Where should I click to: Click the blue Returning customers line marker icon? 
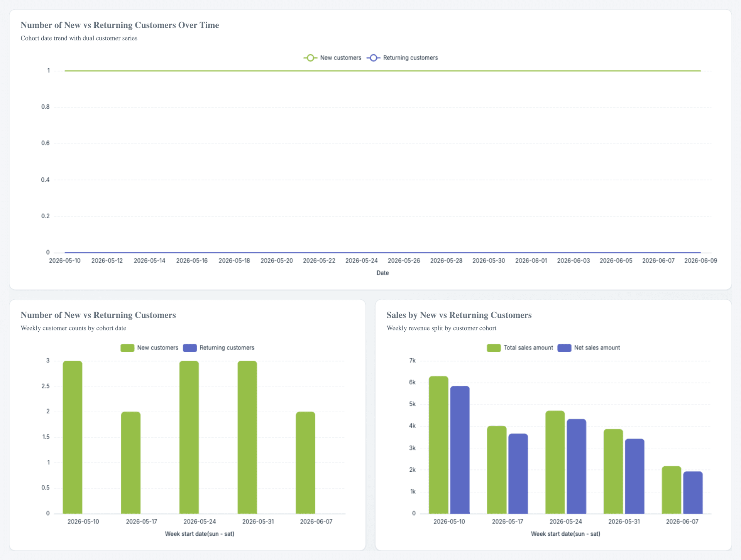pyautogui.click(x=373, y=58)
